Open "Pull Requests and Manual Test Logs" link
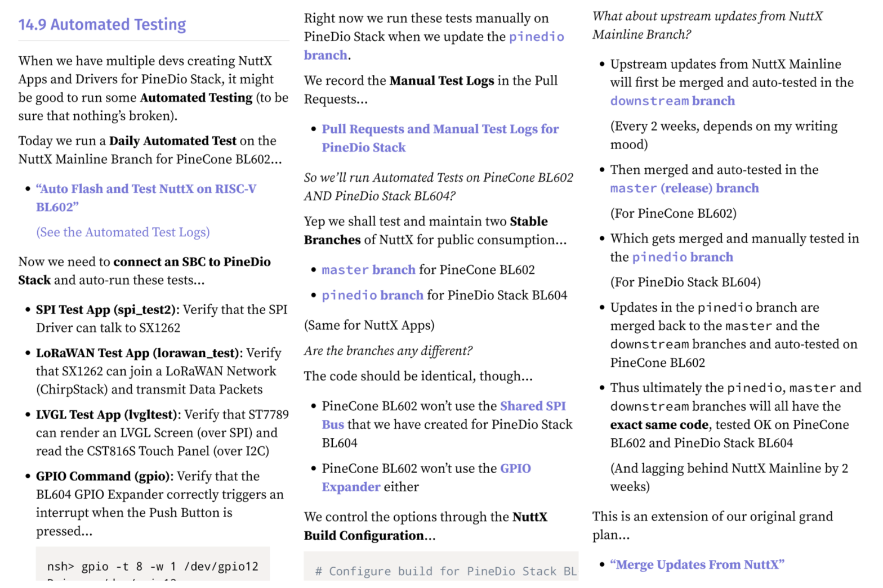 [440, 129]
